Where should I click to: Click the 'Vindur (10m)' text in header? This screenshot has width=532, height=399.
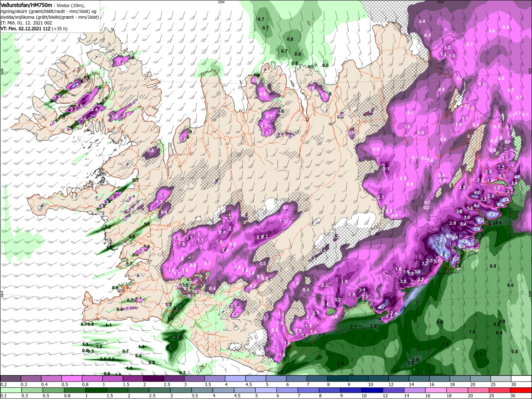(71, 5)
